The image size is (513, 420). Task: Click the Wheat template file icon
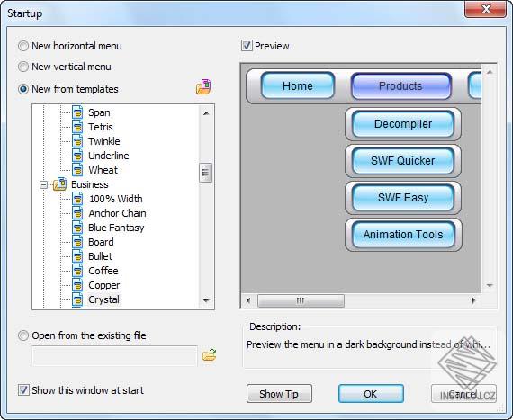(77, 170)
